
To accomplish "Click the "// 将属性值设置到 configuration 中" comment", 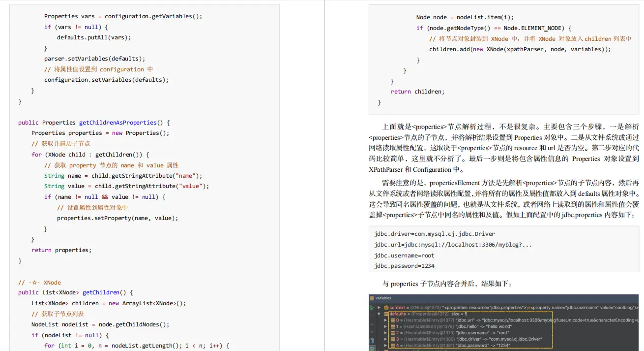I will tap(99, 69).
